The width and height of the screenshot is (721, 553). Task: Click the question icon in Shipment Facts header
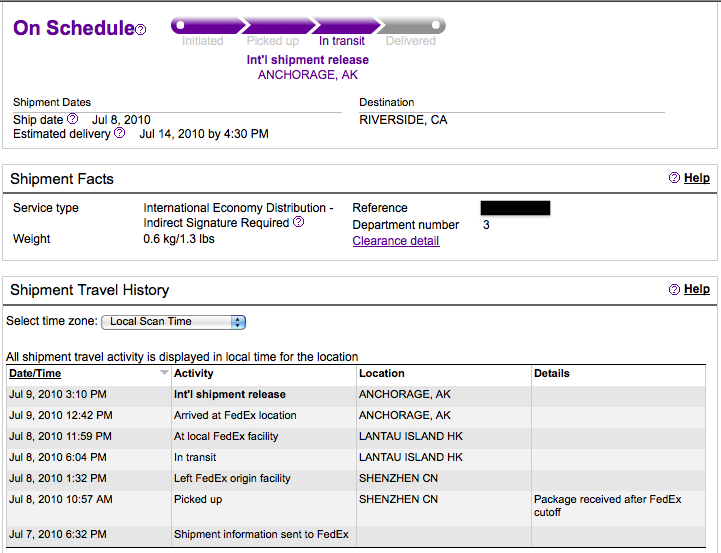[674, 178]
